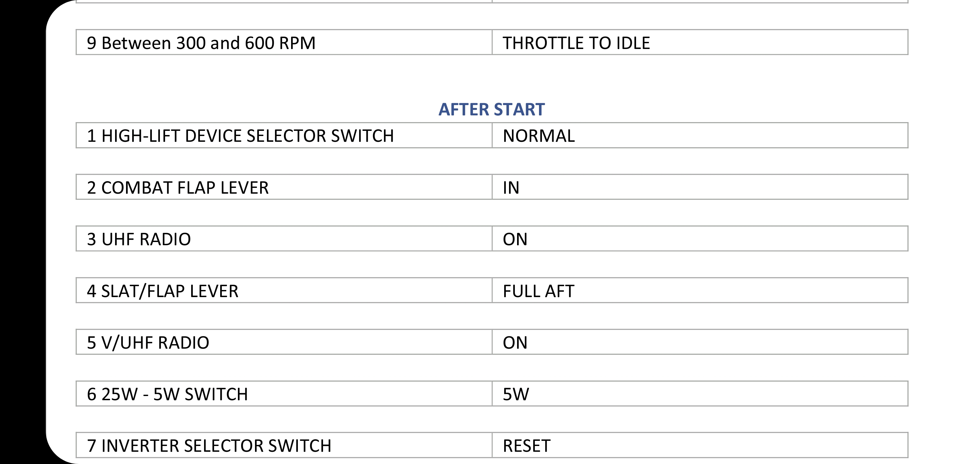Tap the THROTTLE TO IDLE cell

(x=700, y=43)
